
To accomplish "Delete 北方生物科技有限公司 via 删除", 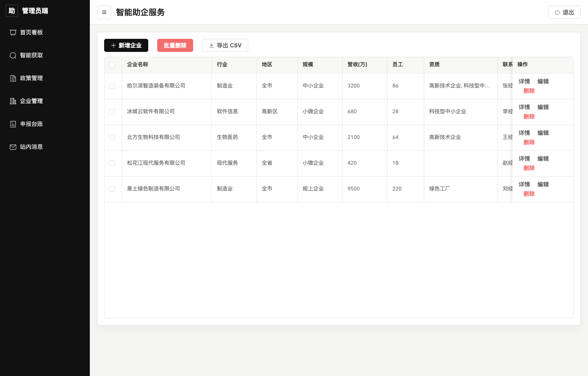I will (529, 142).
